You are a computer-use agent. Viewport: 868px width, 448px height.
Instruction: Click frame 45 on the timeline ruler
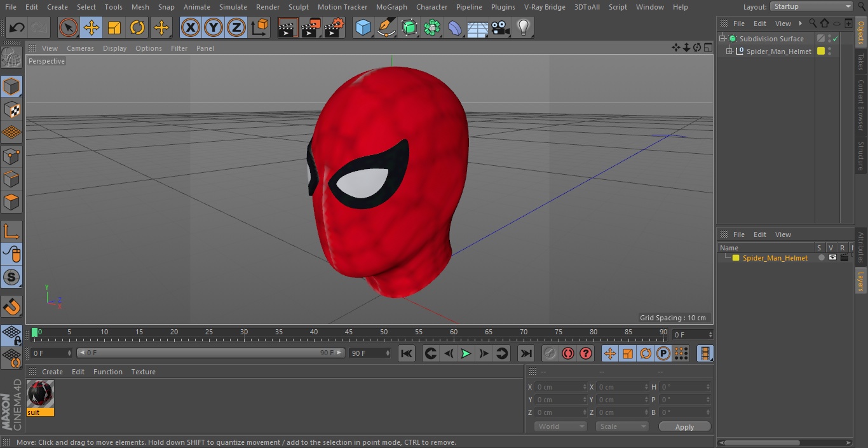(x=348, y=332)
